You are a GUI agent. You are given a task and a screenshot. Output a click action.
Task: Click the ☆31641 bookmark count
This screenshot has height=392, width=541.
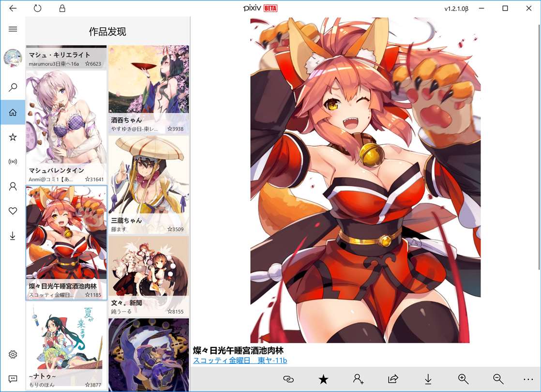[94, 179]
